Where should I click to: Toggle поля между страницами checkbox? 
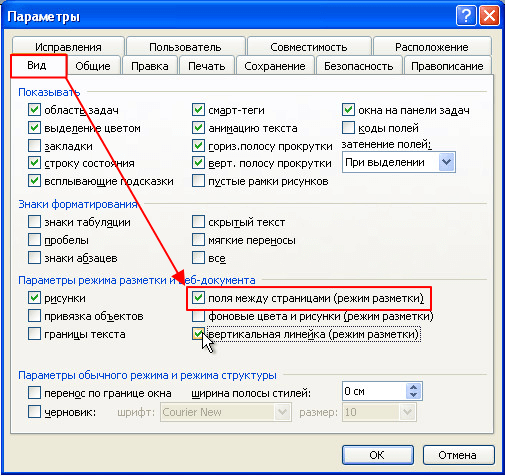(198, 298)
